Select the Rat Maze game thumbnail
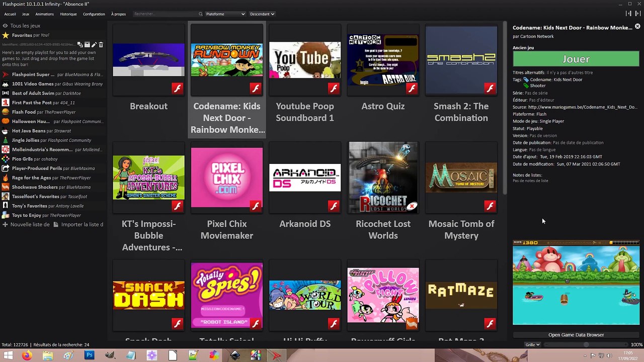Image resolution: width=644 pixels, height=362 pixels. pyautogui.click(x=461, y=295)
